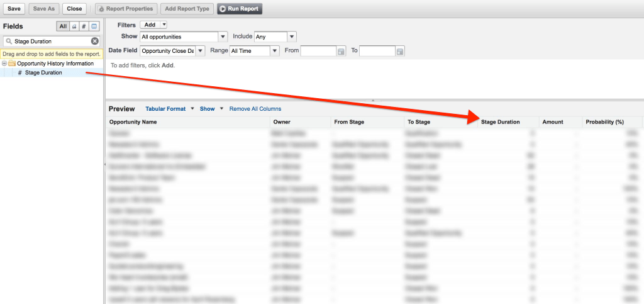Run the report with Run Report

tap(240, 8)
